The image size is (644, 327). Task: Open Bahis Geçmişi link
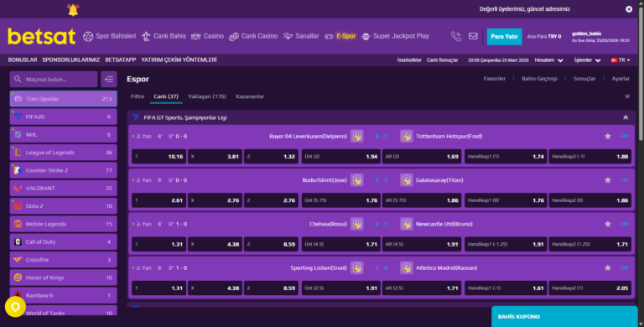pos(539,79)
